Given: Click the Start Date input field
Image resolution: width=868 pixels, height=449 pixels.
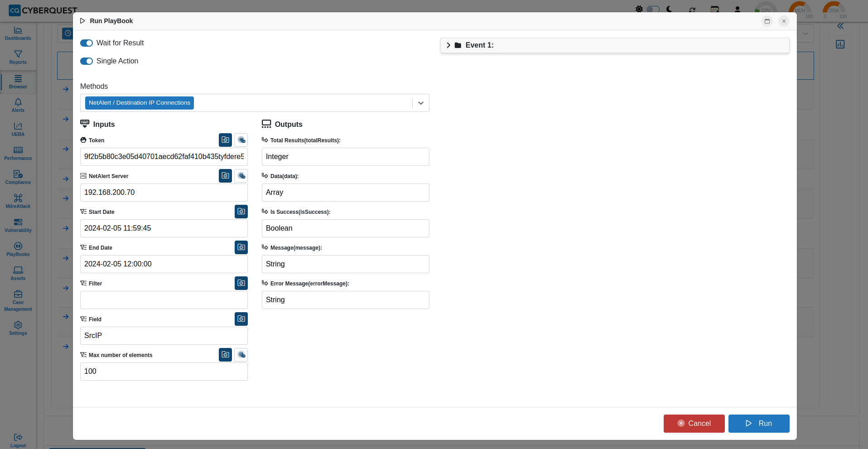Looking at the screenshot, I should click(x=164, y=228).
